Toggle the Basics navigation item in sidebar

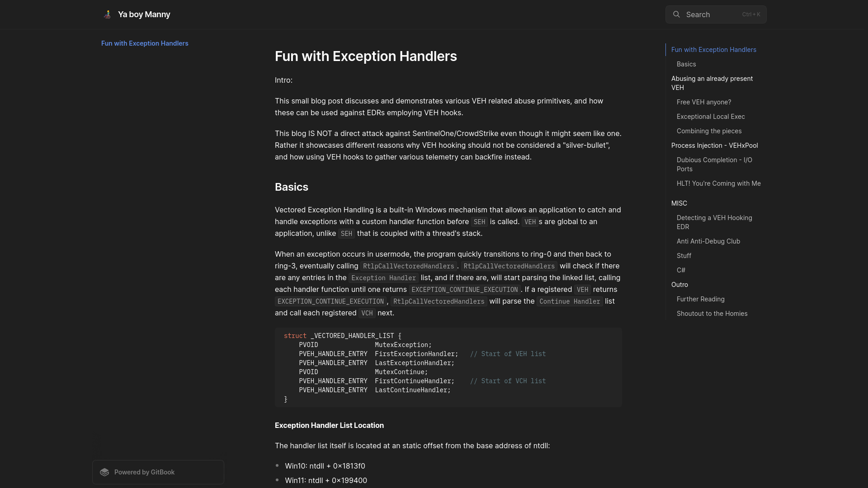coord(686,64)
